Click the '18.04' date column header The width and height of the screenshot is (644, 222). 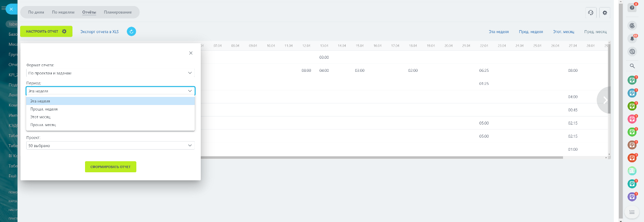tap(413, 46)
